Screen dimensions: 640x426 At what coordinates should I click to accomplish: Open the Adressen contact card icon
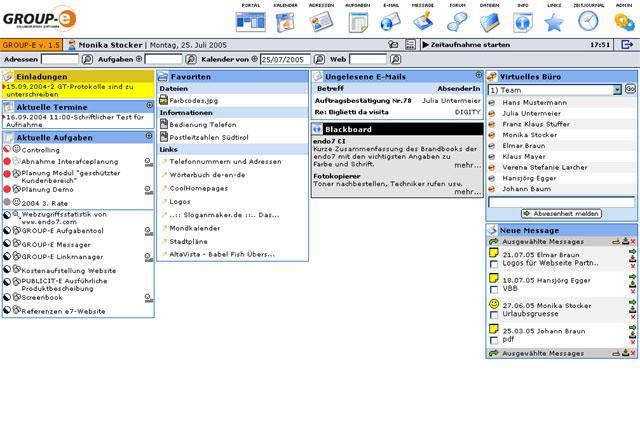click(321, 22)
